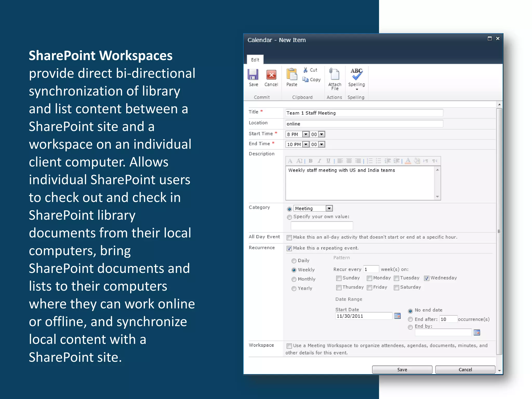The image size is (532, 399).
Task: Select the Yearly recurrence radio button
Action: pos(294,289)
